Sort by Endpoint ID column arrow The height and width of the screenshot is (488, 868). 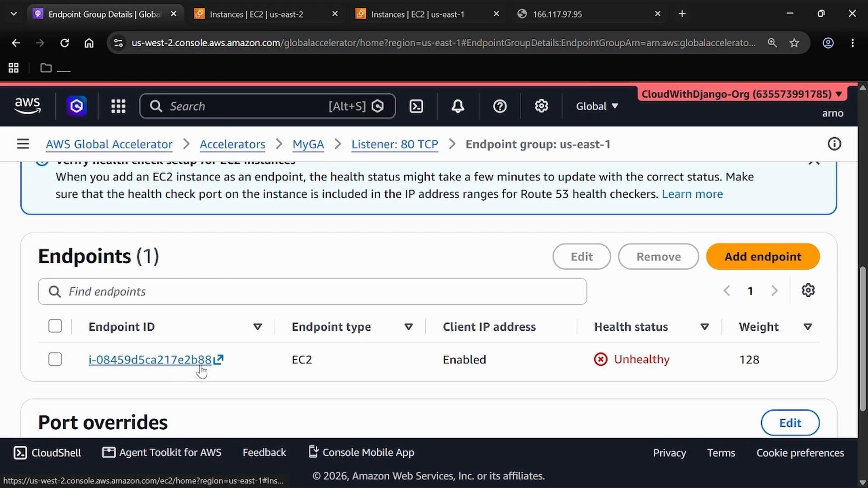click(258, 327)
